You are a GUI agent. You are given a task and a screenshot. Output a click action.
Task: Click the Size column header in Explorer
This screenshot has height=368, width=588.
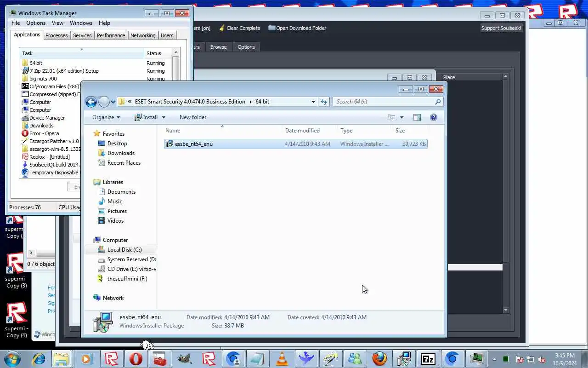410,131
